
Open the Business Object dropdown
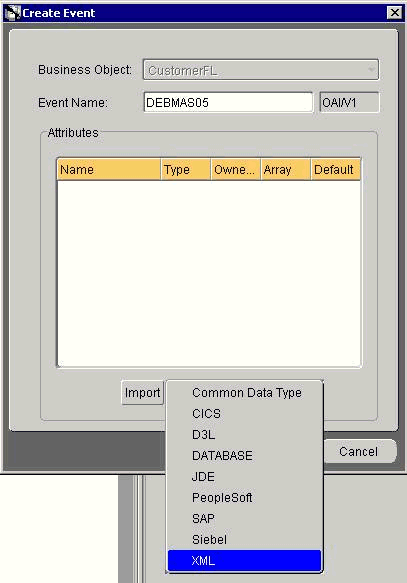(x=261, y=70)
